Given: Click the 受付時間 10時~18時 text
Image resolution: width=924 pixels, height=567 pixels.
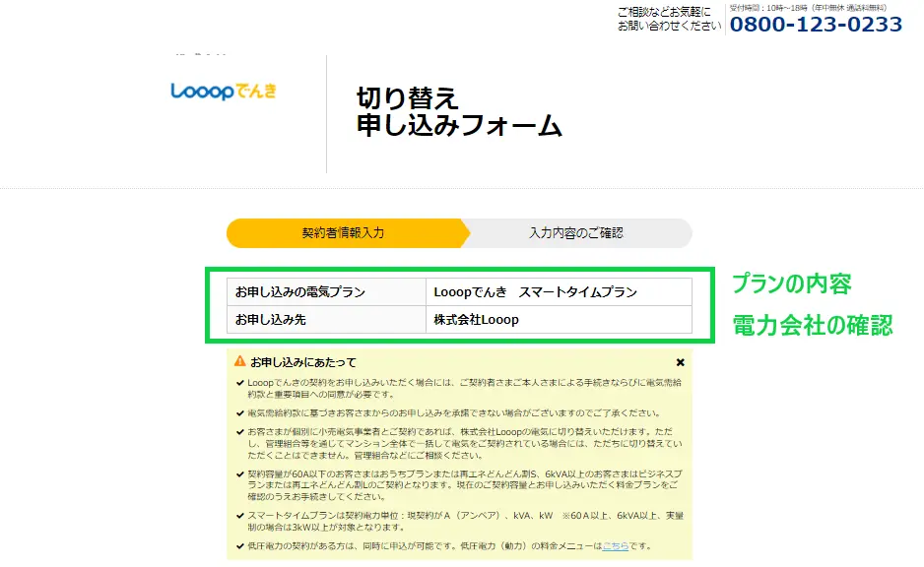Looking at the screenshot, I should [808, 8].
